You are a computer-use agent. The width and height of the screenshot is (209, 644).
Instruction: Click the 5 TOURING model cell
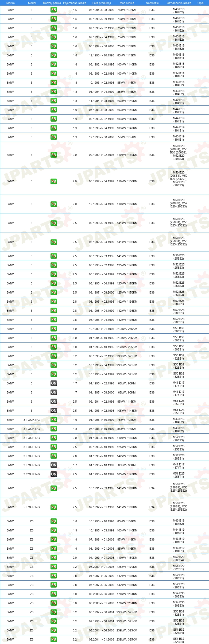click(32, 507)
